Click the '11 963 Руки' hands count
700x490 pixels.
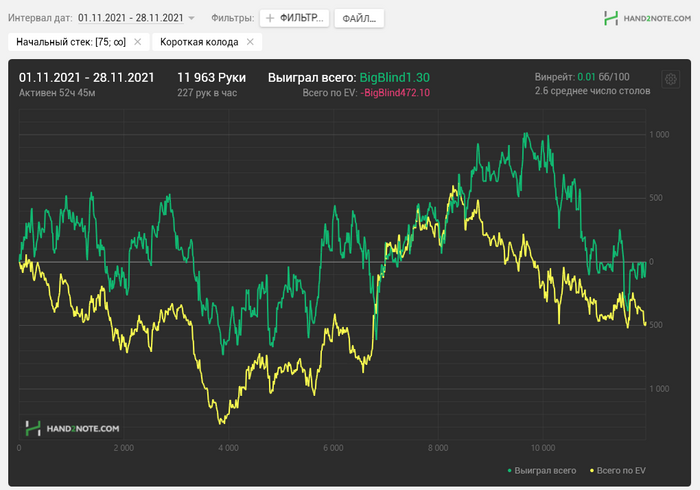[x=211, y=78]
